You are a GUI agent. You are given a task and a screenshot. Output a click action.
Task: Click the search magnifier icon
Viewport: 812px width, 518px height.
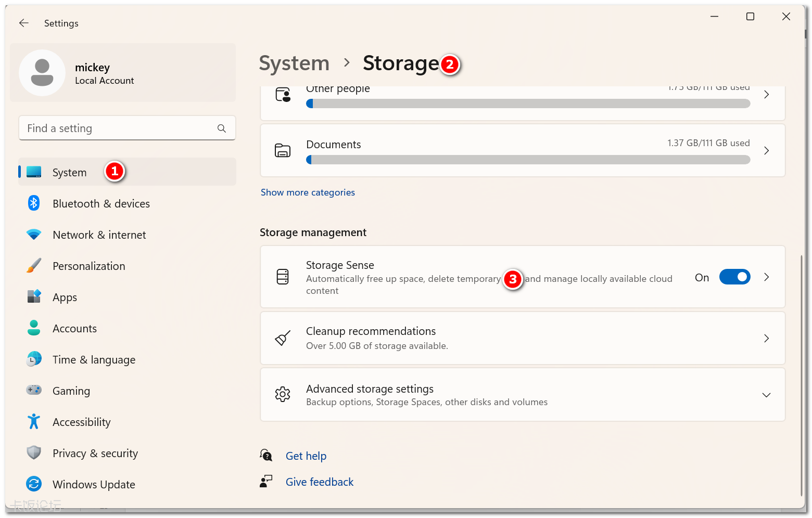coord(222,128)
